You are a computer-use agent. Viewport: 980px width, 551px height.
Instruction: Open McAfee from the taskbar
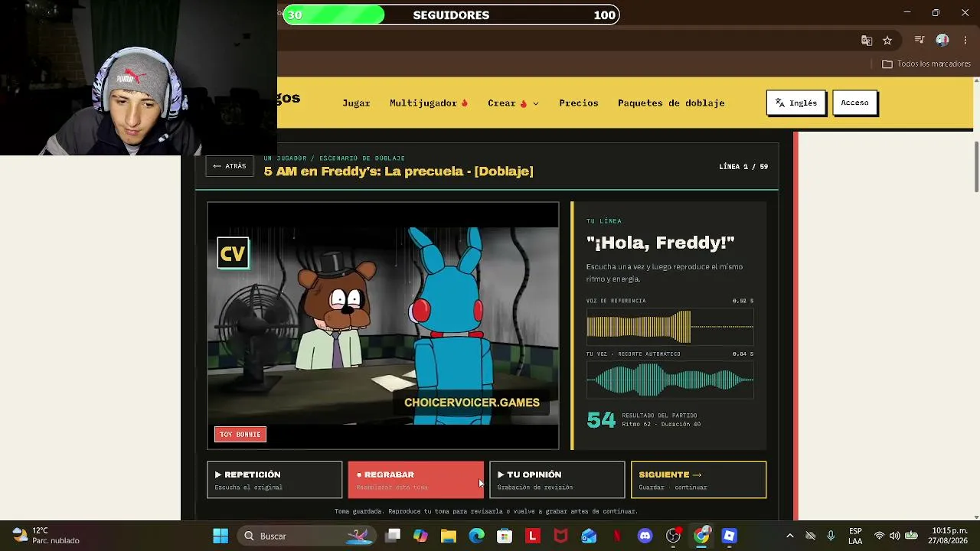pyautogui.click(x=560, y=536)
